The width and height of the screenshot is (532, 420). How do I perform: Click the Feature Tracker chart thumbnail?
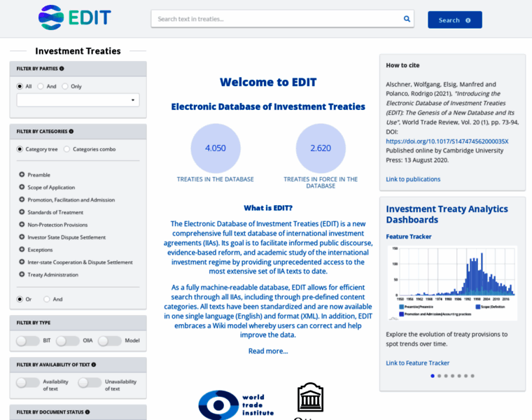click(452, 283)
